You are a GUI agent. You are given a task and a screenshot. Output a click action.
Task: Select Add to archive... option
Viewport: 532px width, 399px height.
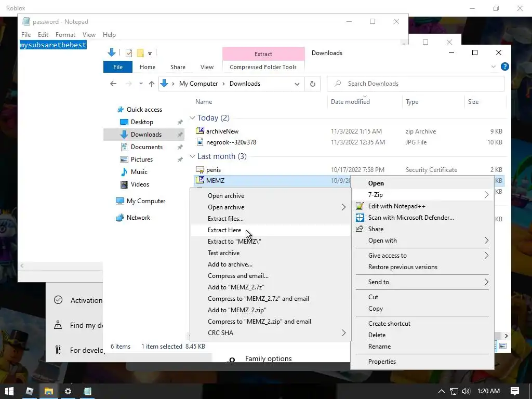[x=230, y=264]
